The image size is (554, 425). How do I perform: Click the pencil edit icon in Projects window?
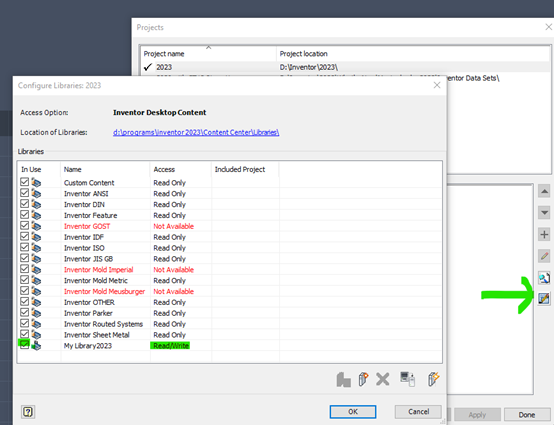click(x=544, y=256)
